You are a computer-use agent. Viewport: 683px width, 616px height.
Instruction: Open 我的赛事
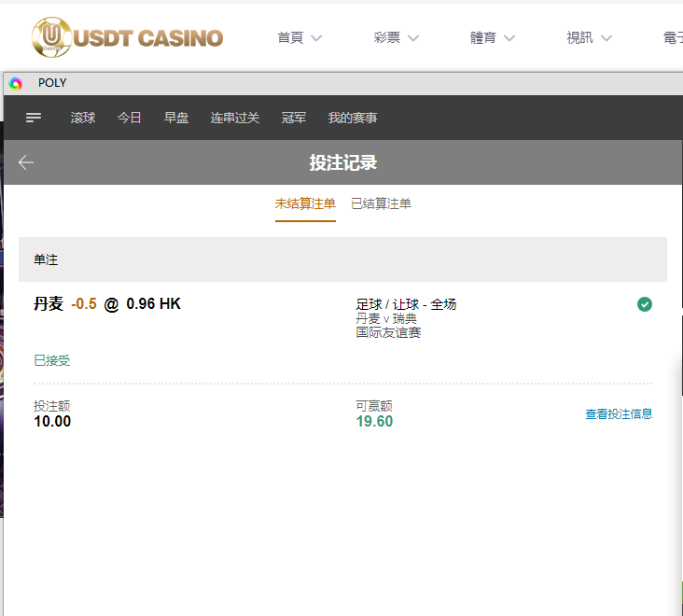[353, 118]
